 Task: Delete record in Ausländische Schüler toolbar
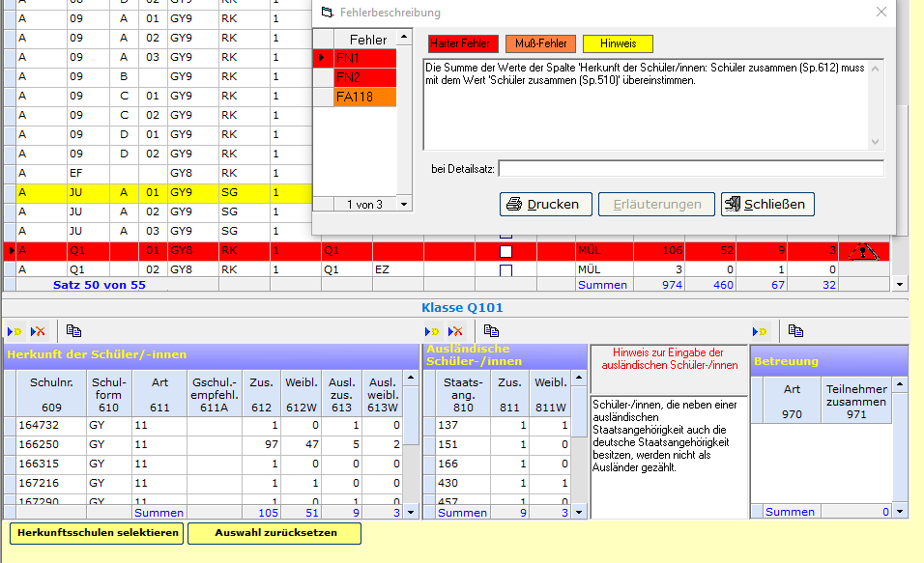click(x=457, y=331)
